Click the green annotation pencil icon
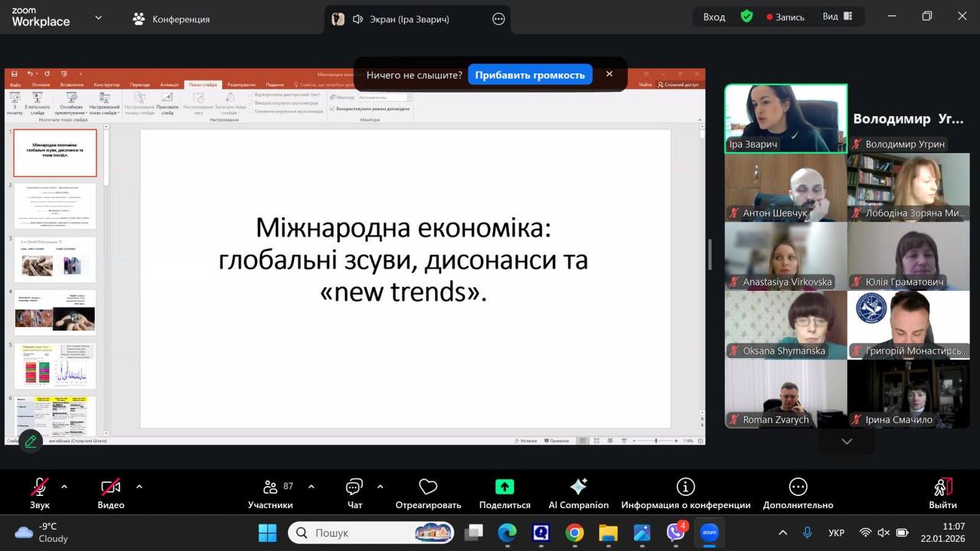 [31, 441]
